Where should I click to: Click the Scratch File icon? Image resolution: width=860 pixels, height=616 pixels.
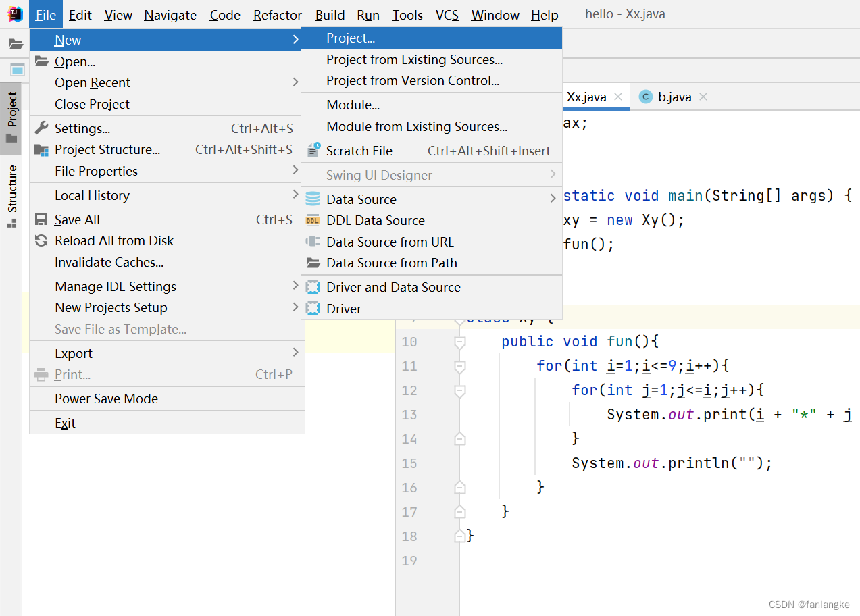tap(313, 151)
